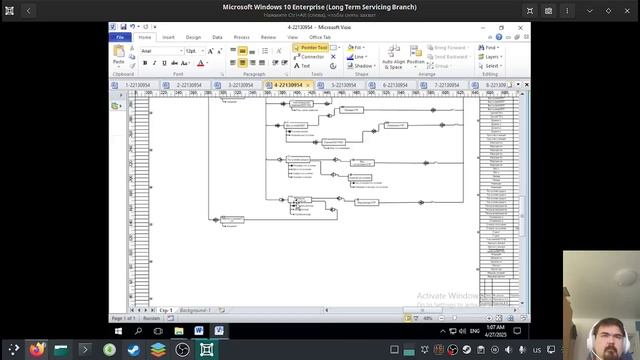
Task: Click the connection point X tool
Action: pos(333,57)
